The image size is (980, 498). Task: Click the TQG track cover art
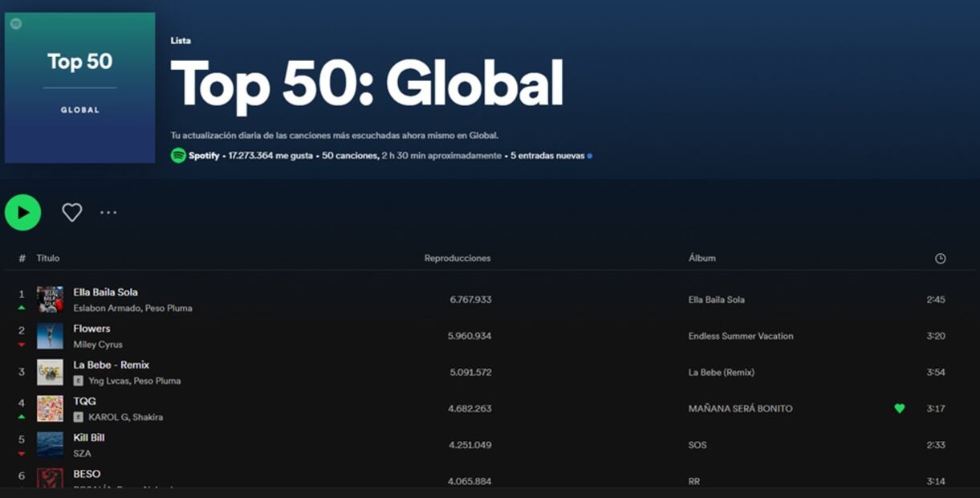(x=50, y=409)
